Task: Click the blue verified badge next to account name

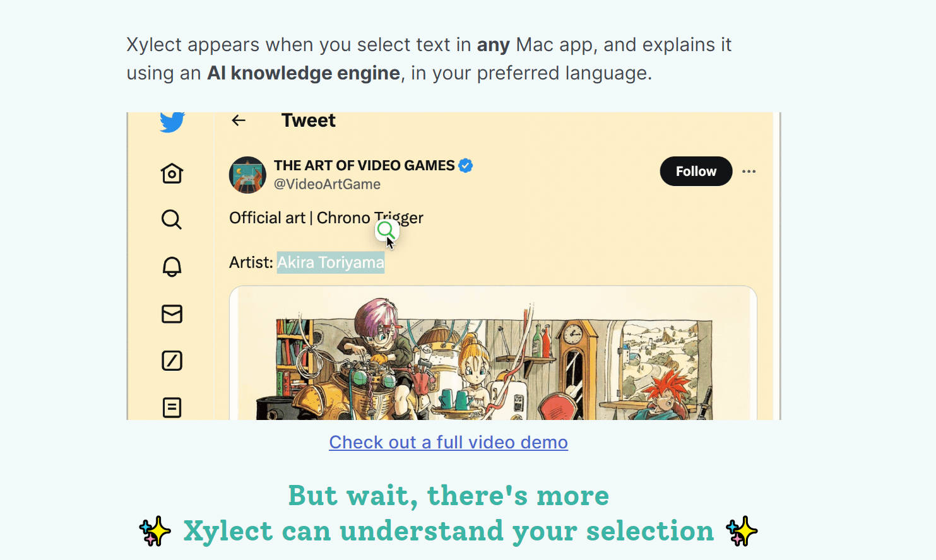Action: tap(465, 165)
